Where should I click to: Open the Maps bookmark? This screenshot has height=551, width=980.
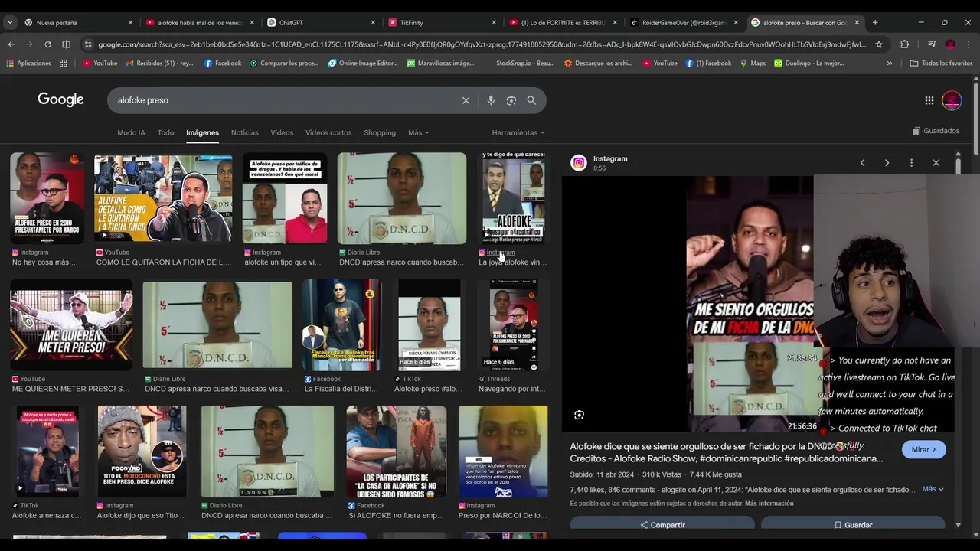(753, 64)
